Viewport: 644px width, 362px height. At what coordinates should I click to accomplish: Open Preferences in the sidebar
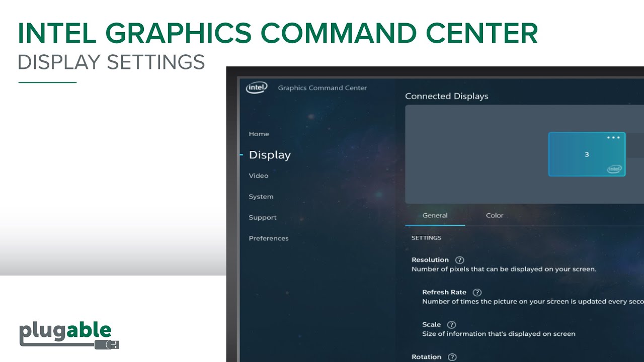269,238
